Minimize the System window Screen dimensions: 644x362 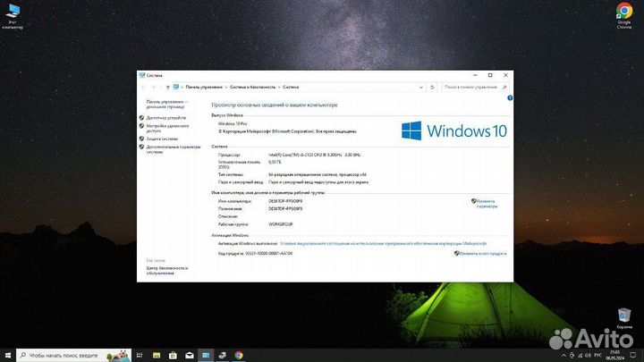click(475, 75)
